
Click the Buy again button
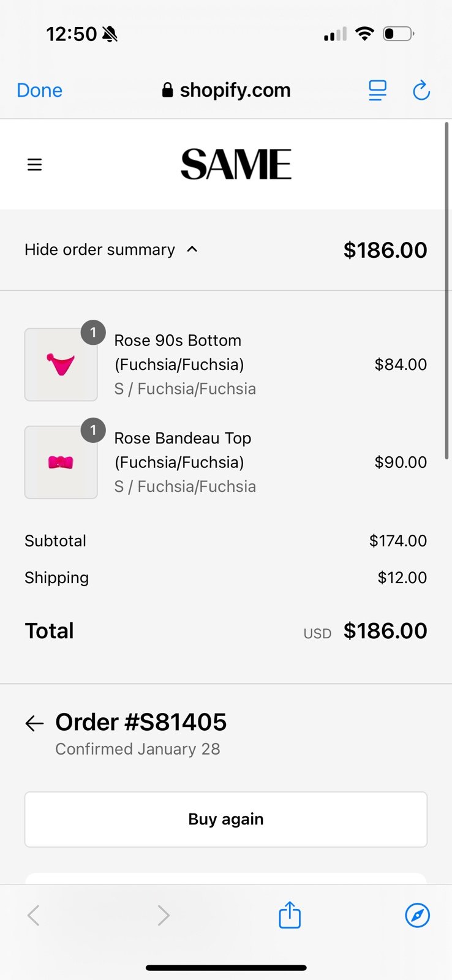pyautogui.click(x=226, y=820)
